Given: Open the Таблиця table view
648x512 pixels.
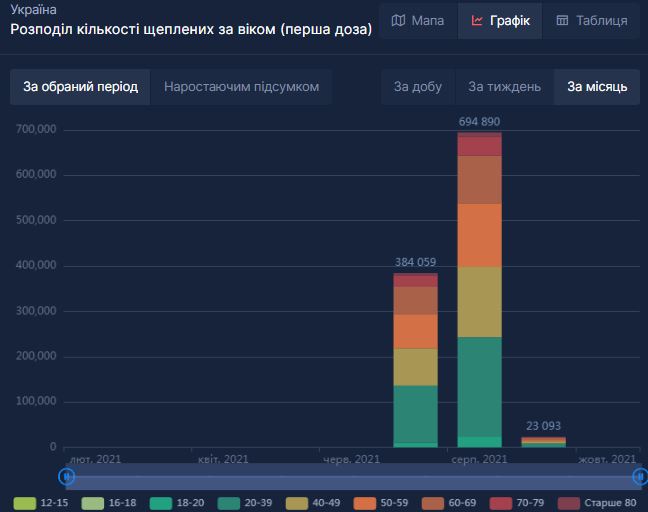Looking at the screenshot, I should click(591, 20).
